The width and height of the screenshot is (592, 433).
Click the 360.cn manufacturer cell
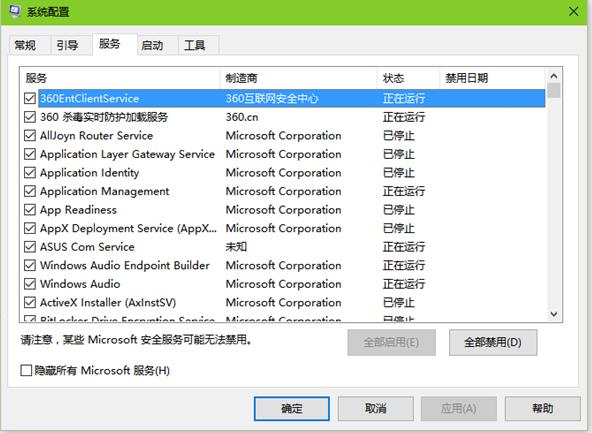(242, 117)
